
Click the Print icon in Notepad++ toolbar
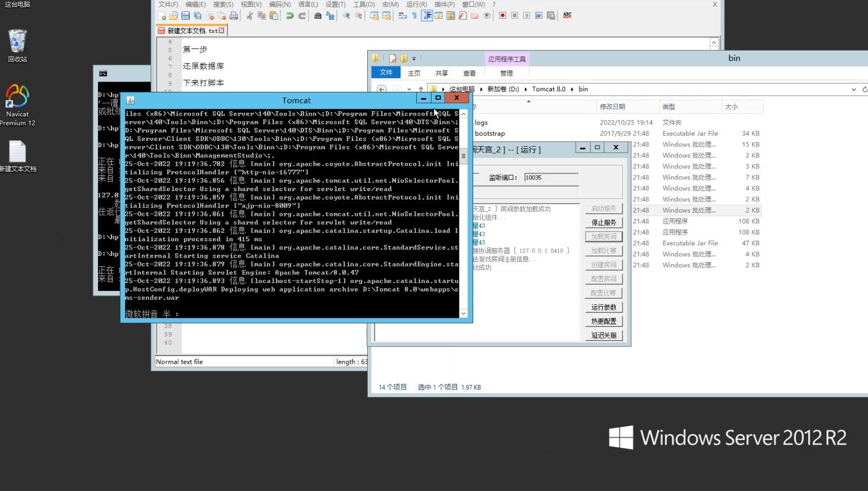(233, 16)
